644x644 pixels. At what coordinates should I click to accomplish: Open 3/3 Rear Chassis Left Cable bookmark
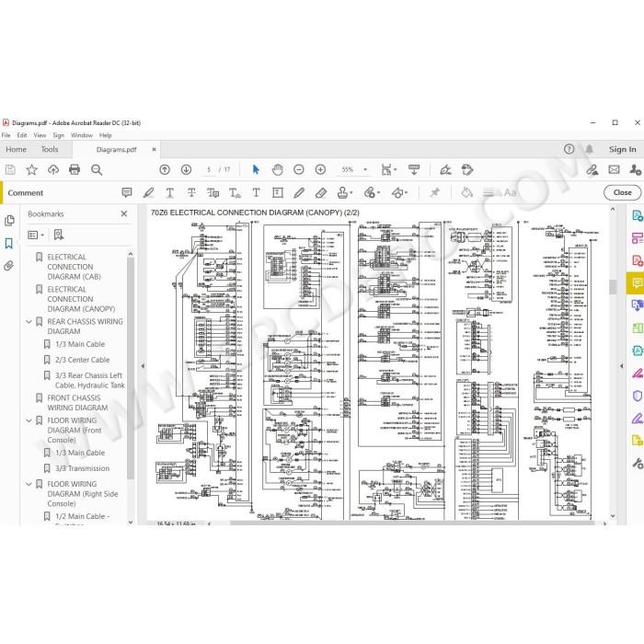(89, 380)
